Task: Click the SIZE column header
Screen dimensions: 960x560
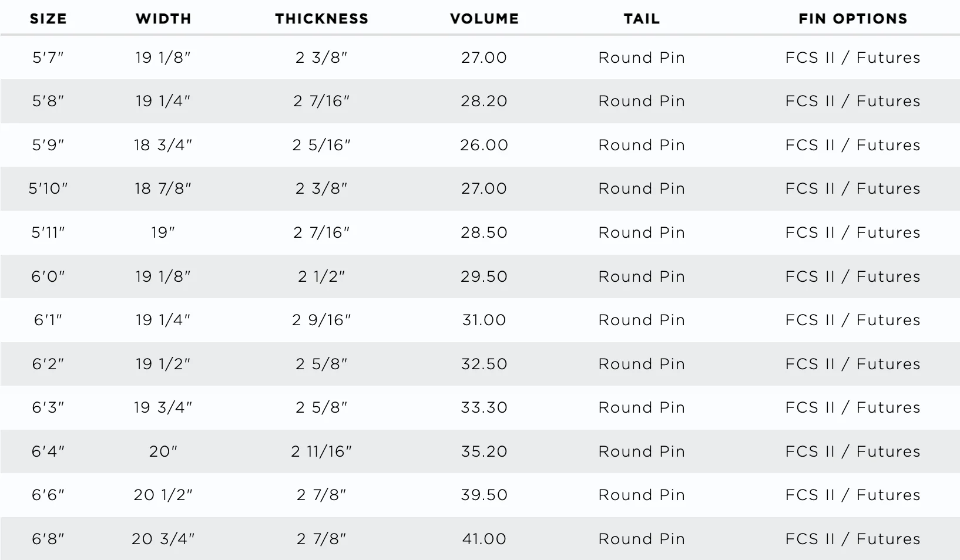Action: (x=48, y=19)
